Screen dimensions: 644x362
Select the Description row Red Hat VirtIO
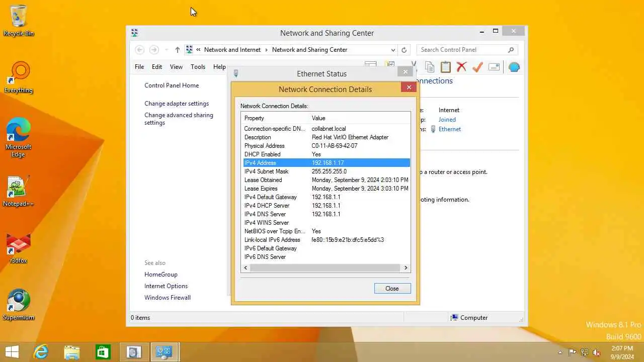[327, 137]
